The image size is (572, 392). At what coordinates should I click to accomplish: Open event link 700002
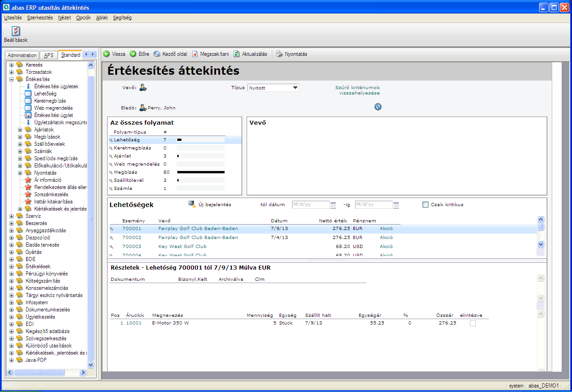(x=132, y=237)
